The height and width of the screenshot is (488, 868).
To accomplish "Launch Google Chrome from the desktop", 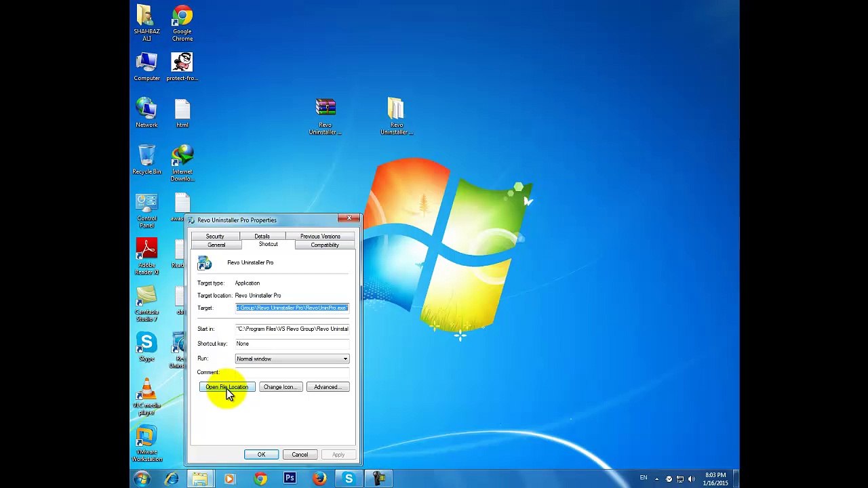I will [x=182, y=23].
